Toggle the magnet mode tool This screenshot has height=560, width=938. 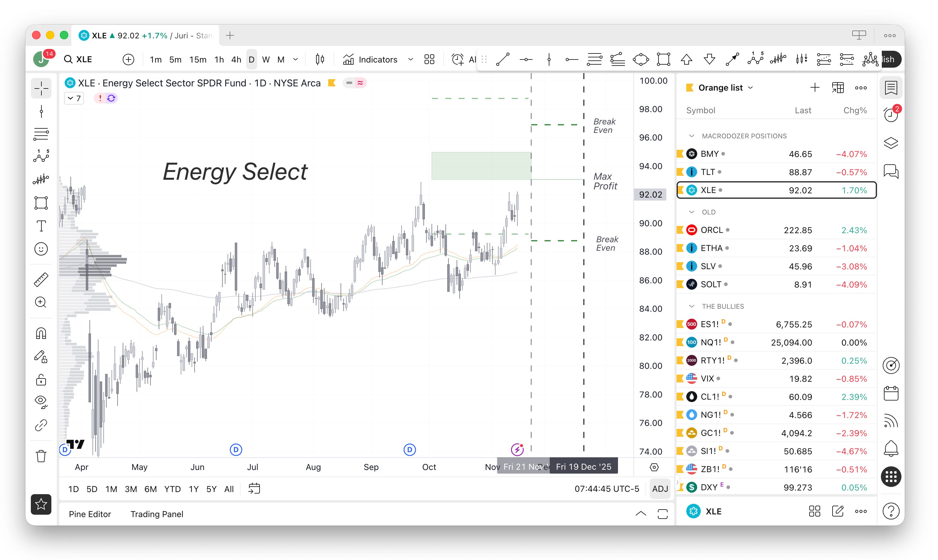41,333
